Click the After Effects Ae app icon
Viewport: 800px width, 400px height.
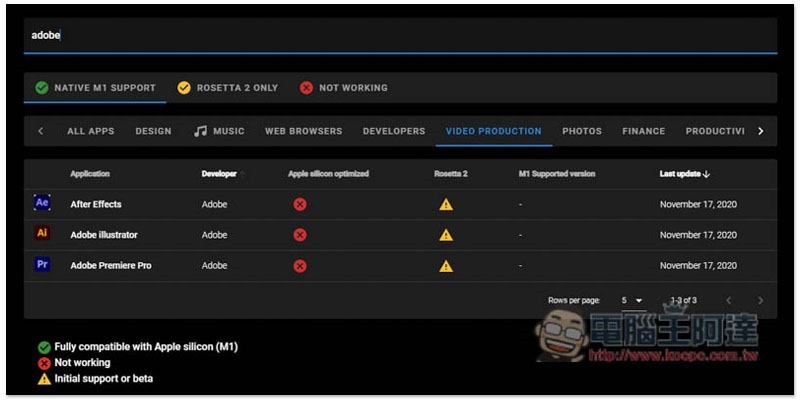pos(42,203)
